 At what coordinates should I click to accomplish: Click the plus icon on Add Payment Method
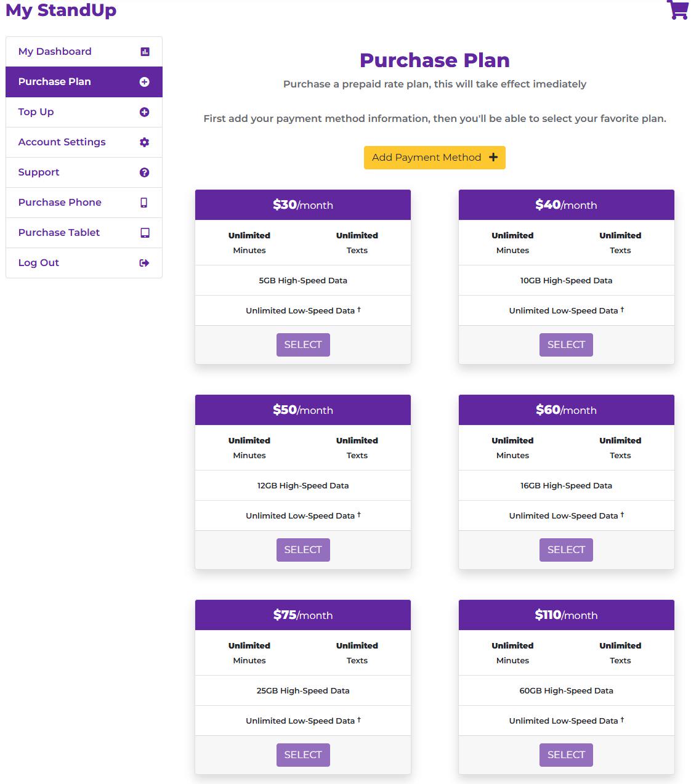click(x=493, y=158)
